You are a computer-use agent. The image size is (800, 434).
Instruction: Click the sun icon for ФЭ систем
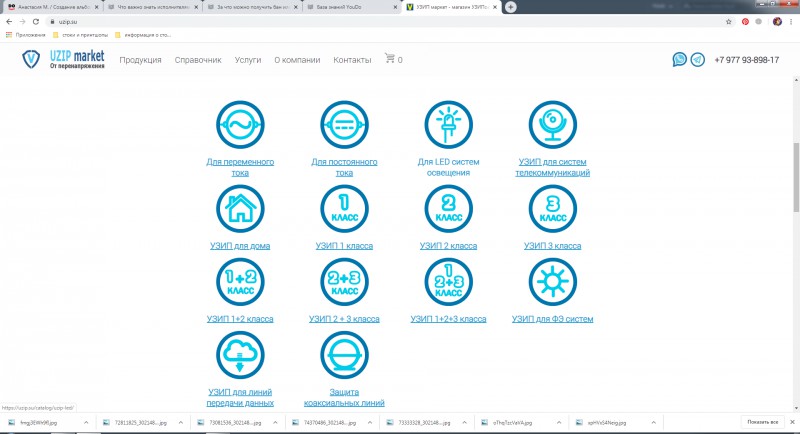pos(553,282)
